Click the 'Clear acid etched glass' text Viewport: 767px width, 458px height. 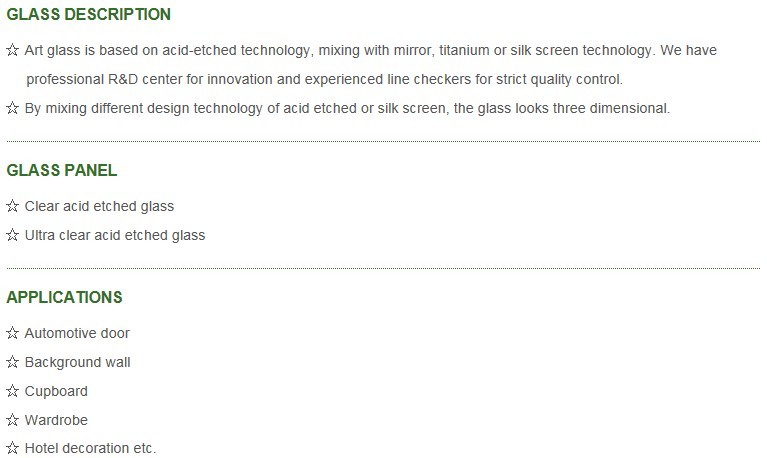(99, 206)
